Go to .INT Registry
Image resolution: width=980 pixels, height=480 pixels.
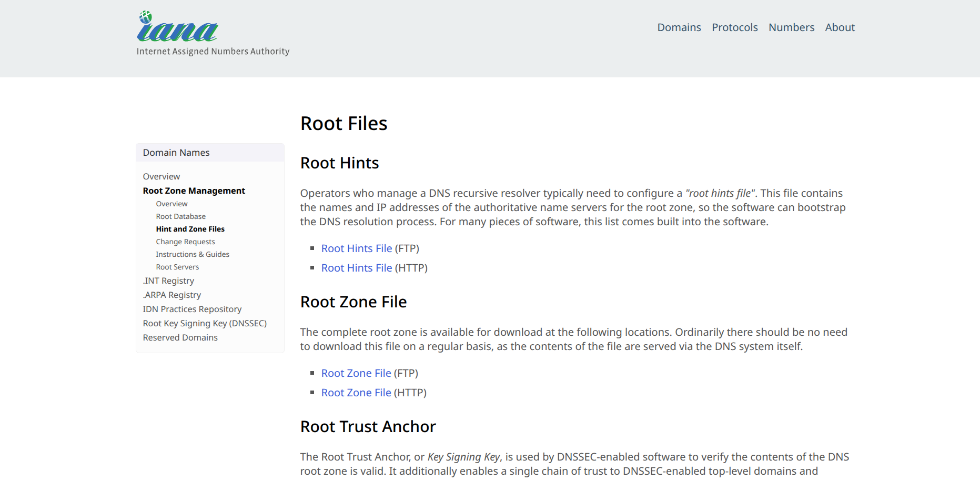pyautogui.click(x=169, y=281)
